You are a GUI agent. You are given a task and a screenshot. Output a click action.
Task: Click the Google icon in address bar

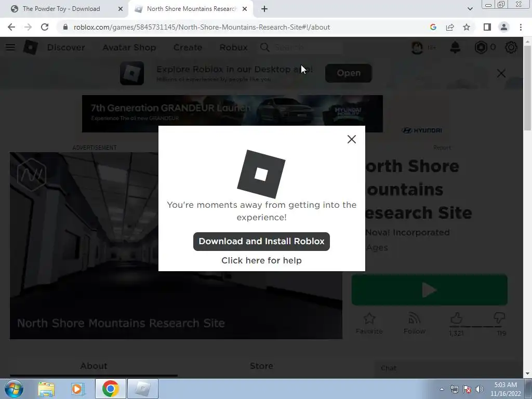433,27
